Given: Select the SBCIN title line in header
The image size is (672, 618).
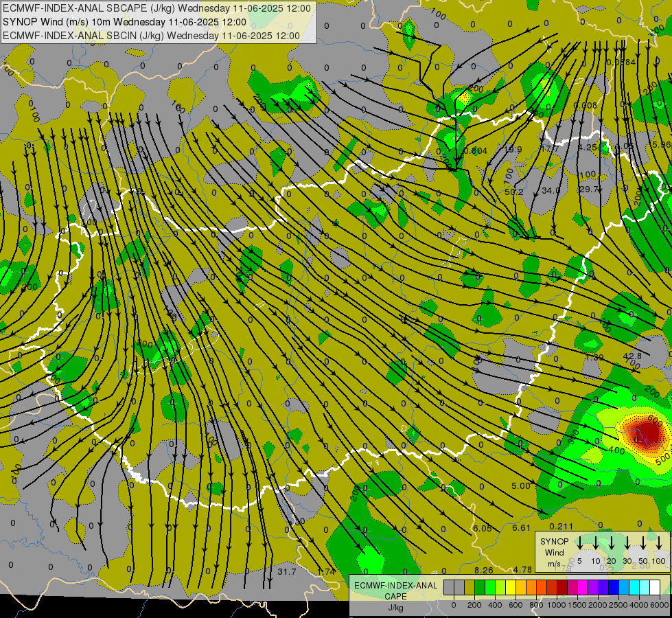Looking at the screenshot, I should [x=151, y=36].
